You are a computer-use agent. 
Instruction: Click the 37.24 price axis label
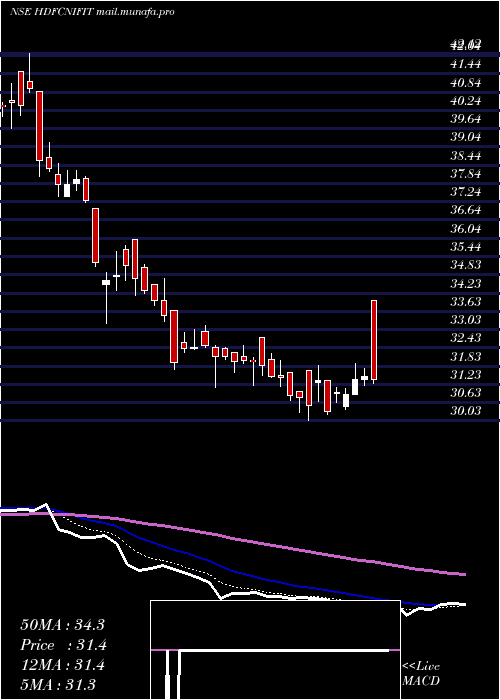(x=466, y=192)
